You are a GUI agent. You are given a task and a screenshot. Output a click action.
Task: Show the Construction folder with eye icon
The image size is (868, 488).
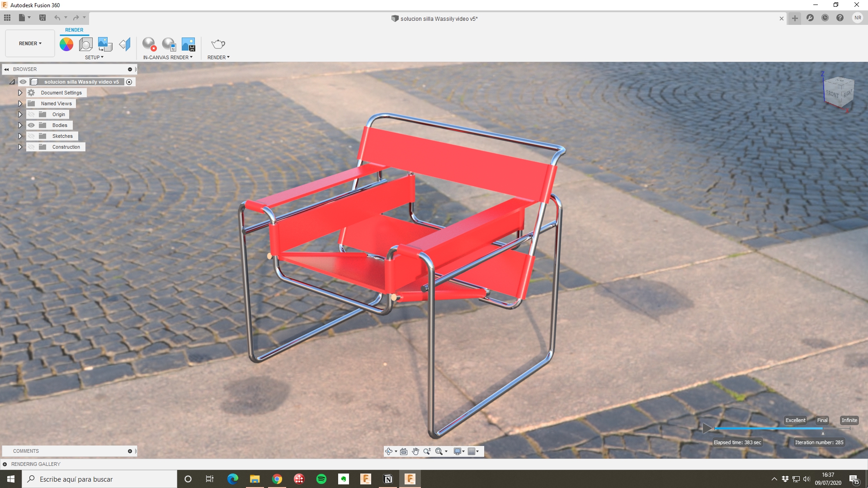31,147
